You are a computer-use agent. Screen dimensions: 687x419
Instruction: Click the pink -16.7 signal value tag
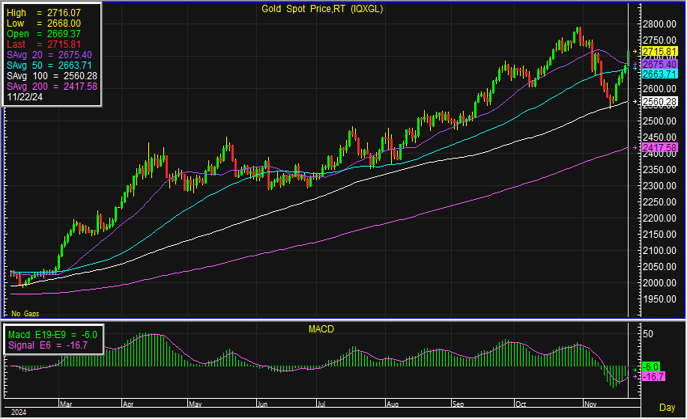tap(653, 378)
